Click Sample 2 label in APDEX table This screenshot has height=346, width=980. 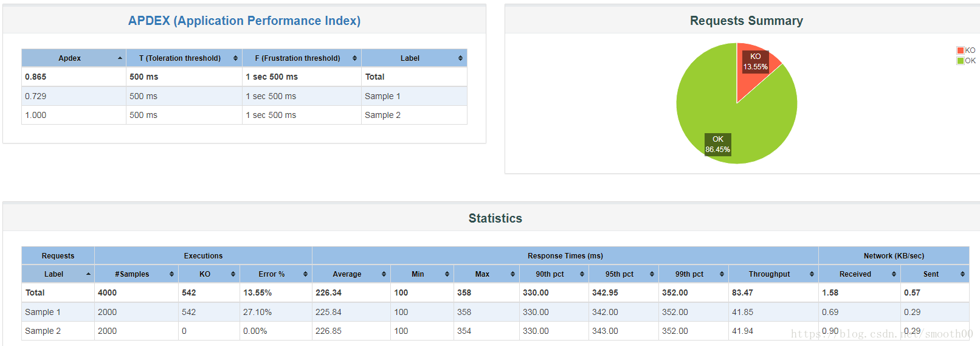click(382, 115)
